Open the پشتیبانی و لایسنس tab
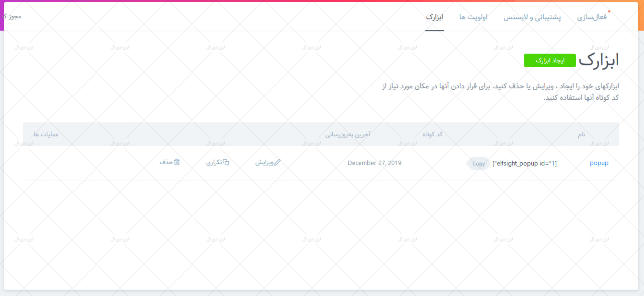The width and height of the screenshot is (644, 296). [532, 17]
